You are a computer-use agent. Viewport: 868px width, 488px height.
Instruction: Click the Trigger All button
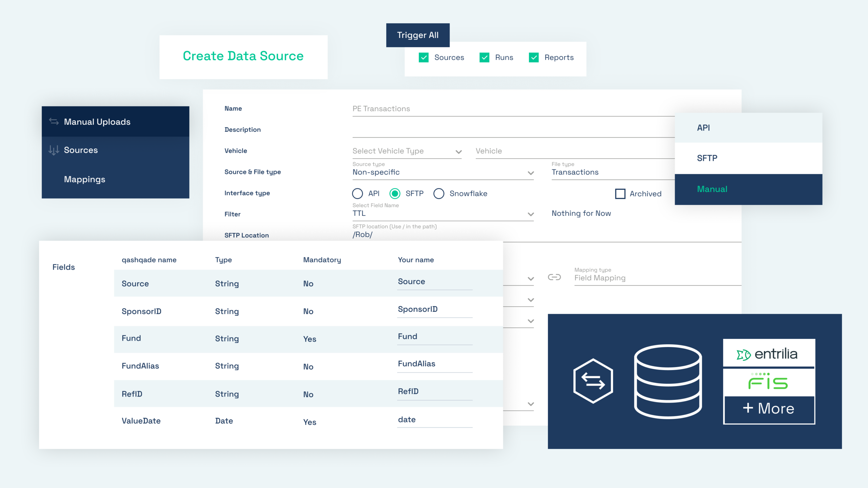tap(418, 35)
